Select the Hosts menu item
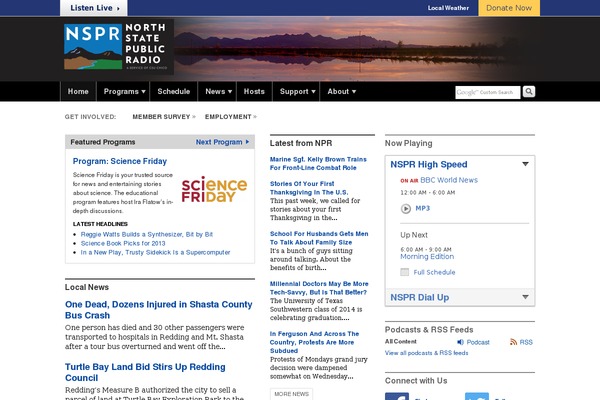Screen dimensions: 600x400 pyautogui.click(x=254, y=91)
